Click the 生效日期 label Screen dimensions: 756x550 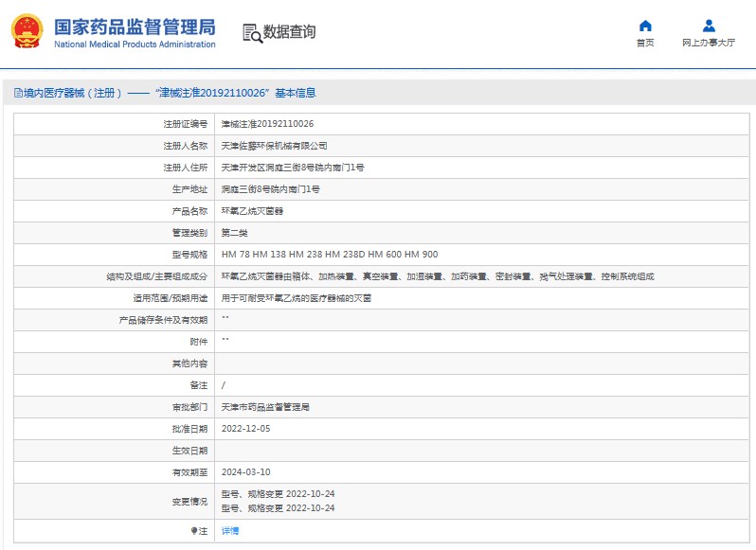(x=190, y=451)
